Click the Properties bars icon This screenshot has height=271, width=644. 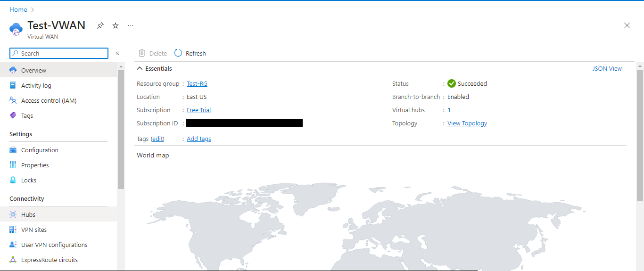pyautogui.click(x=13, y=165)
